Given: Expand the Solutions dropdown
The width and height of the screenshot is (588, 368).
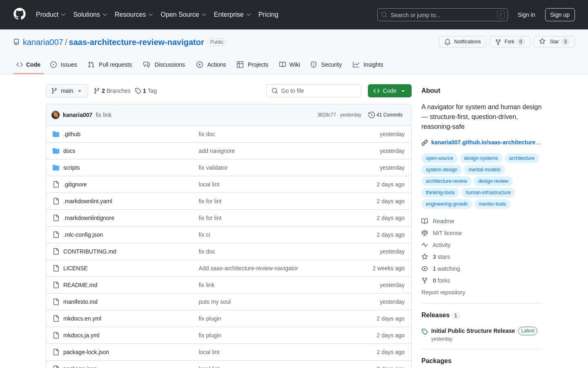Looking at the screenshot, I should [x=90, y=14].
